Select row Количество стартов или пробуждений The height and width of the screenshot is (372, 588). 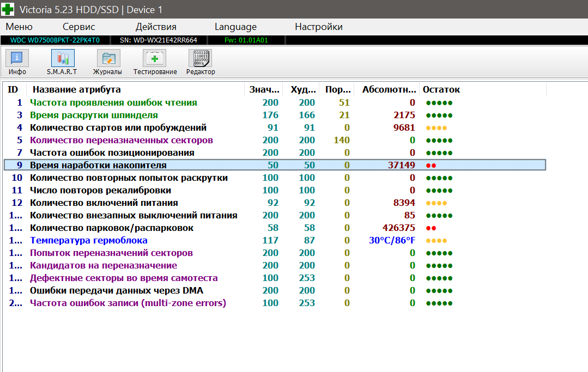click(x=275, y=128)
